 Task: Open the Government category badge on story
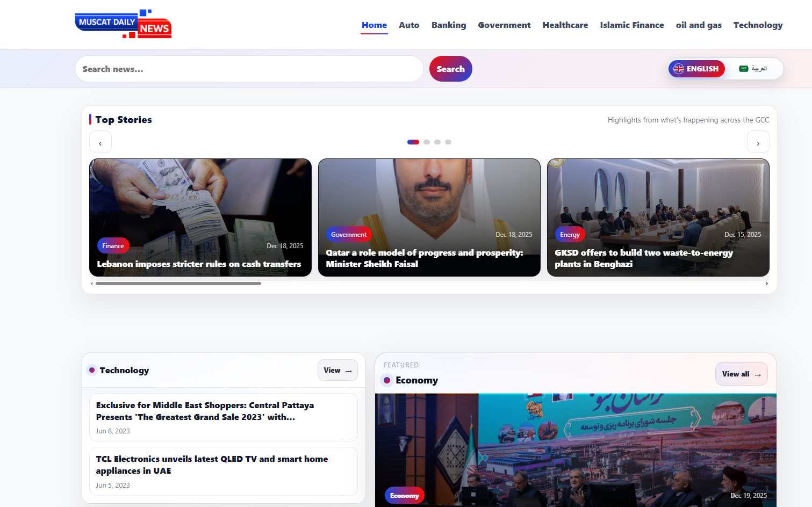coord(349,235)
